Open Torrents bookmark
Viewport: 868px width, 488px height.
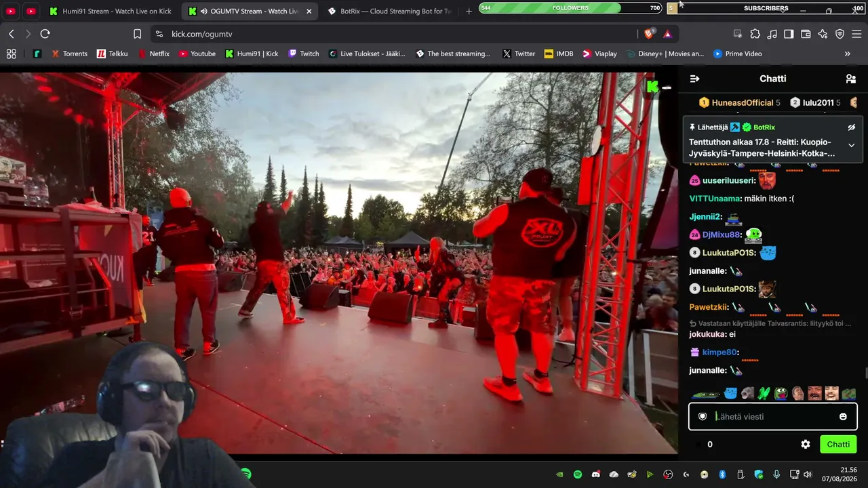point(68,54)
